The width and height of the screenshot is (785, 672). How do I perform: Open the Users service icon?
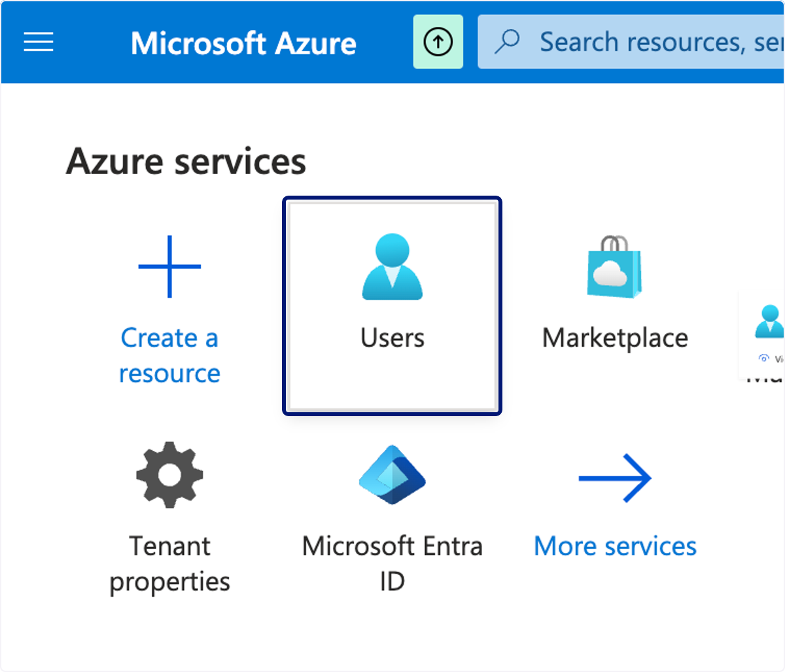pyautogui.click(x=392, y=267)
